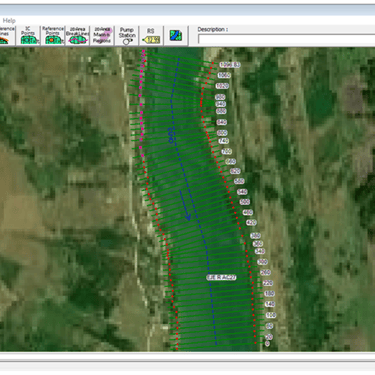Viewport: 375px width, 375px height.
Task: Click the 220 cross section label
Action: (x=268, y=283)
